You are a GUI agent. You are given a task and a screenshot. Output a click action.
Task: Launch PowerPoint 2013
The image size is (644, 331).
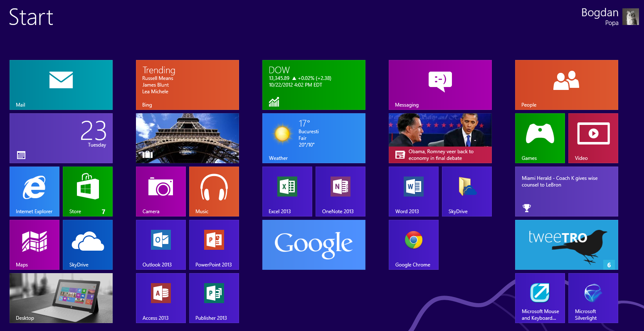[x=214, y=245]
